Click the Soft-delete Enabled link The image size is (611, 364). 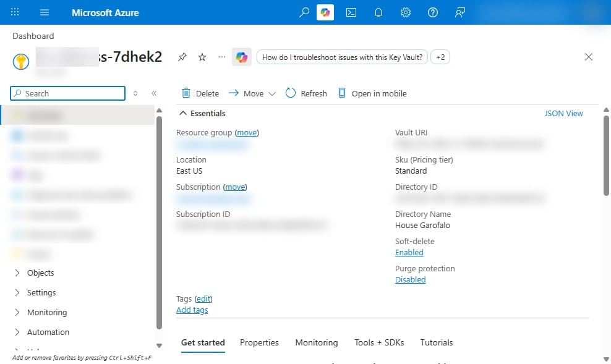coord(409,253)
